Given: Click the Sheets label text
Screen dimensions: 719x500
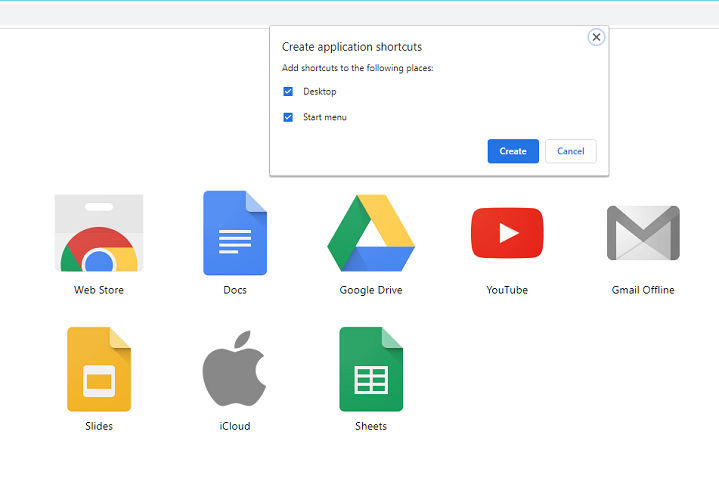Looking at the screenshot, I should tap(371, 426).
